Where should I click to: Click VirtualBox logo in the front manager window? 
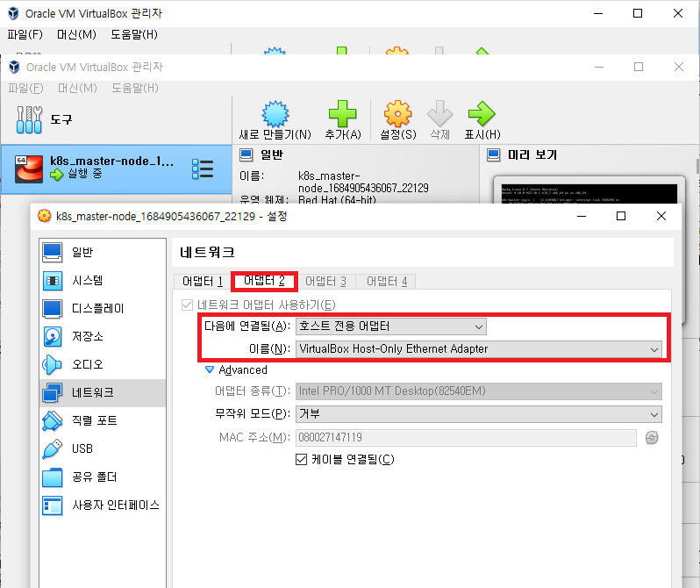coord(14,67)
